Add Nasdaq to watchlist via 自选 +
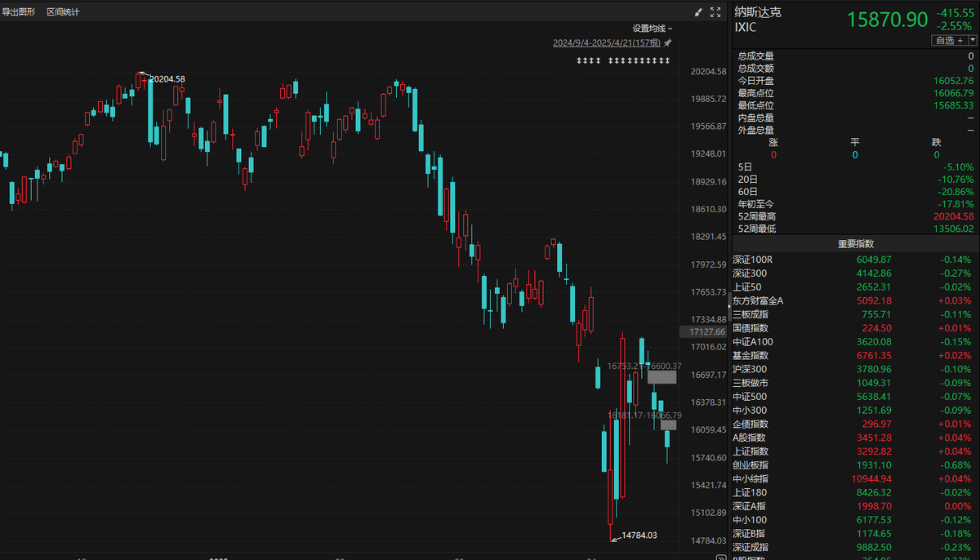 click(948, 40)
